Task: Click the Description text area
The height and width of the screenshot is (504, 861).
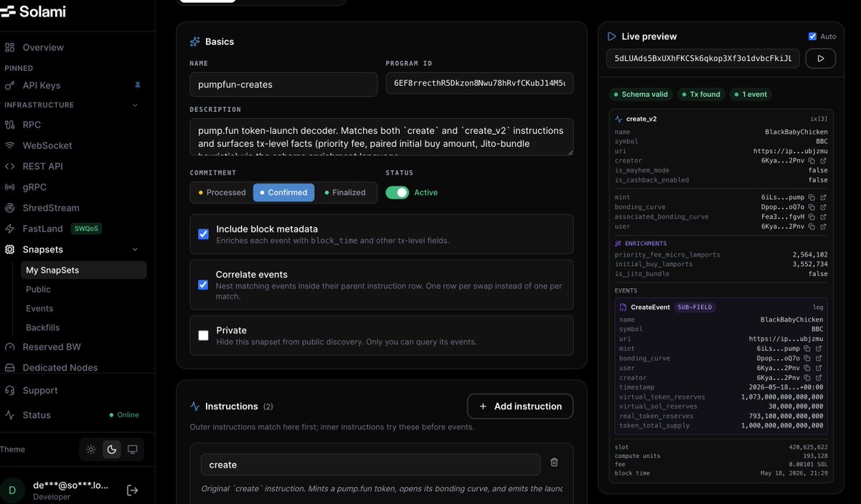Action: (382, 137)
